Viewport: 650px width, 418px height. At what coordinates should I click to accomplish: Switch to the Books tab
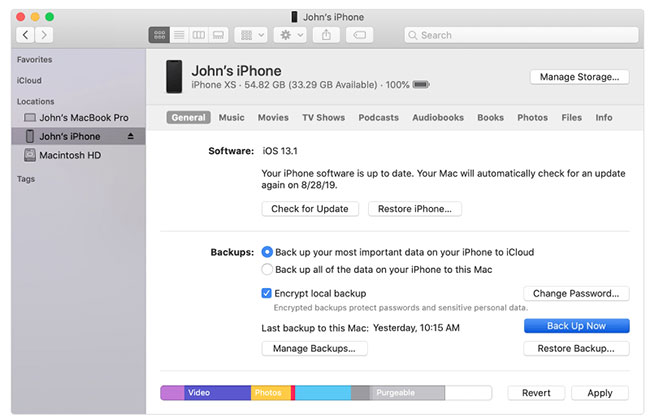[490, 117]
